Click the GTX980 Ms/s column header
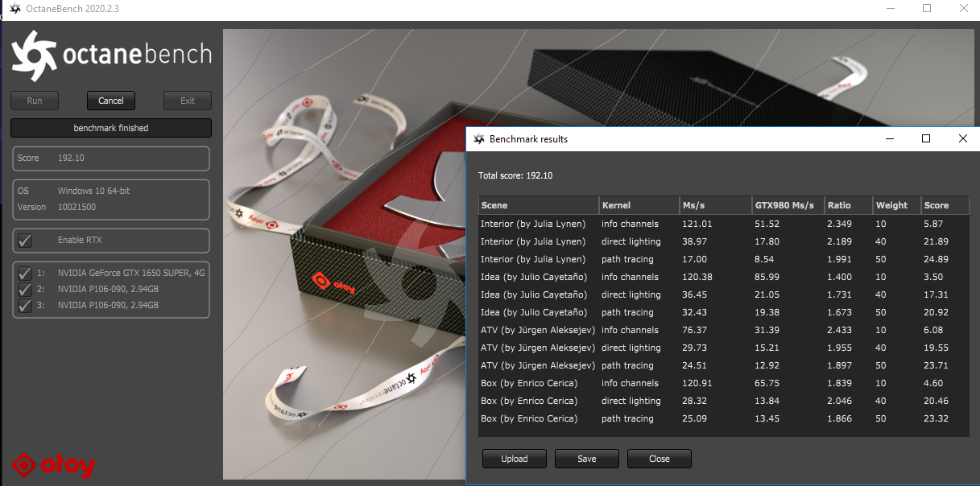The width and height of the screenshot is (980, 486). 788,205
